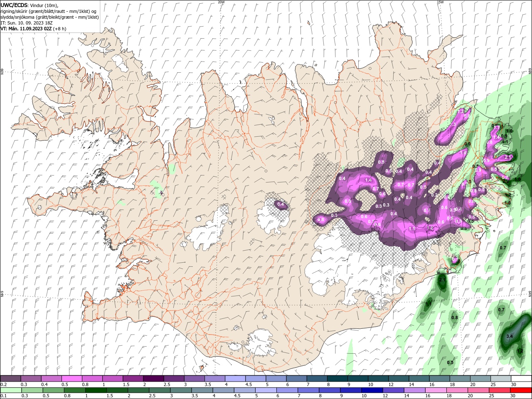The width and height of the screenshot is (532, 399).
Task: Click the 'VT: Mán. 11.09.2023 02Z' valid time
Action: pyautogui.click(x=26, y=29)
